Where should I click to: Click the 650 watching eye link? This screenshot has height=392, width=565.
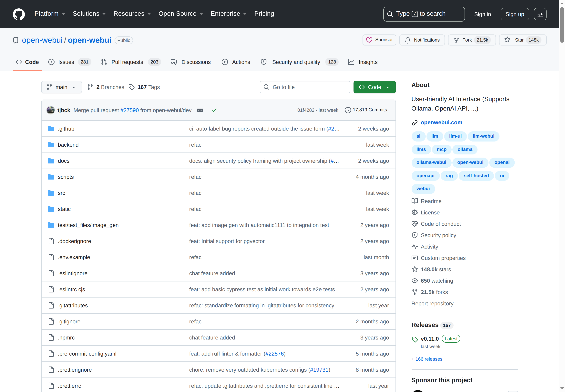click(432, 281)
